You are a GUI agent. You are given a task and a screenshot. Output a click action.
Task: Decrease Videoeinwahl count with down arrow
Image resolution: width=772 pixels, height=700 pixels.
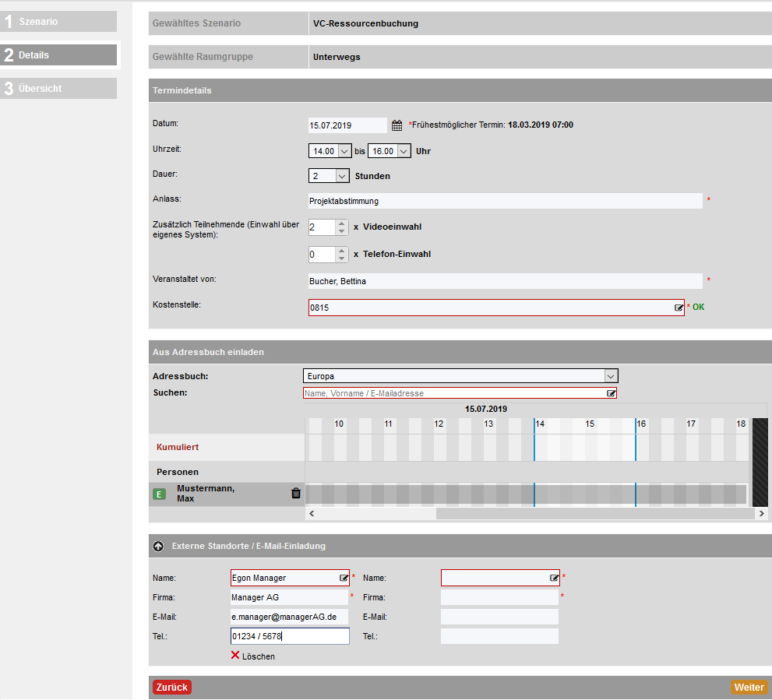pos(342,231)
